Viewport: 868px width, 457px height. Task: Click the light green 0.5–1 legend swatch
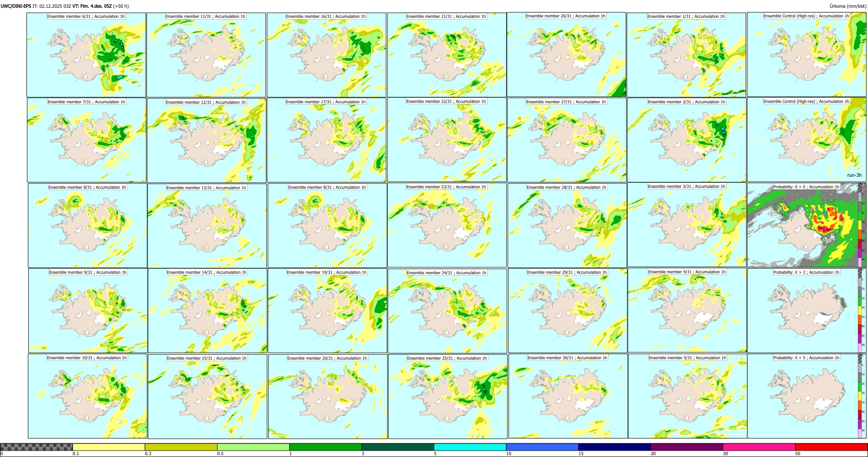click(x=253, y=447)
